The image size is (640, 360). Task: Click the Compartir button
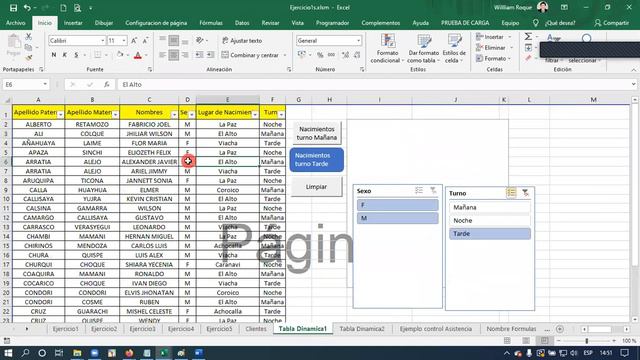click(611, 23)
